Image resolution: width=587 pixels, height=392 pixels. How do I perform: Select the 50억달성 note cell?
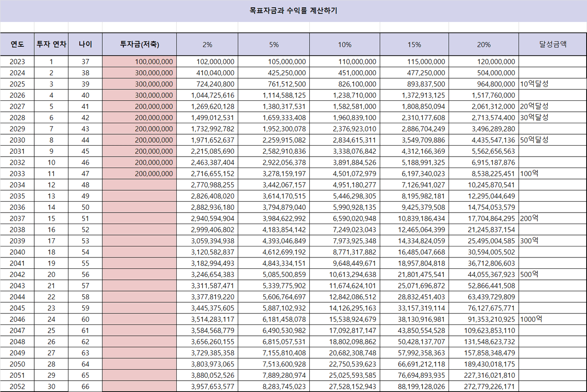(553, 140)
